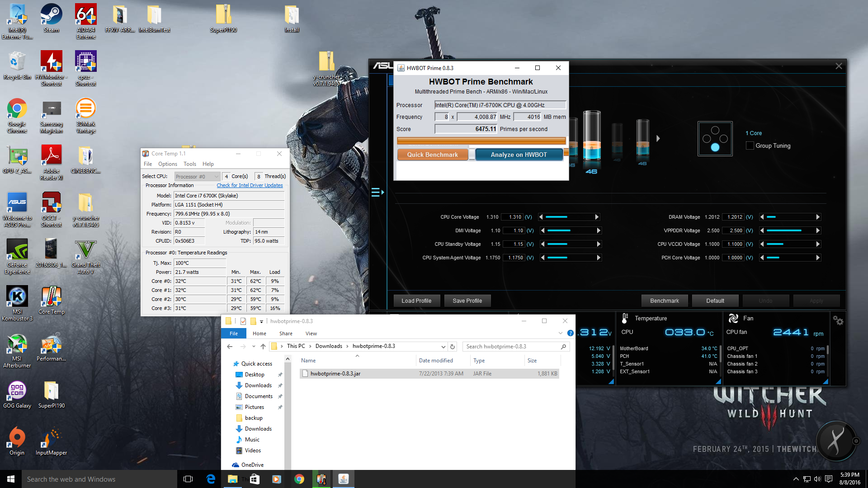Switch to Home ribbon tab
This screenshot has width=868, height=488.
coord(259,333)
